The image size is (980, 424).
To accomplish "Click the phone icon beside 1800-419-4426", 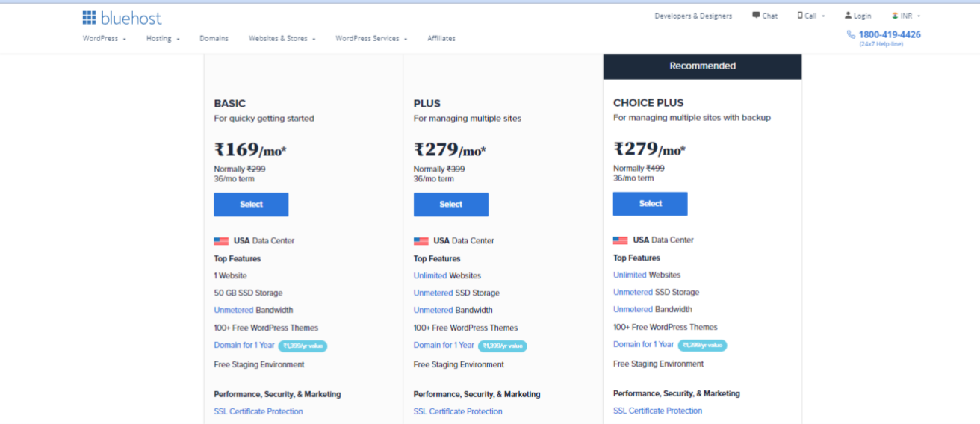I will [x=851, y=34].
